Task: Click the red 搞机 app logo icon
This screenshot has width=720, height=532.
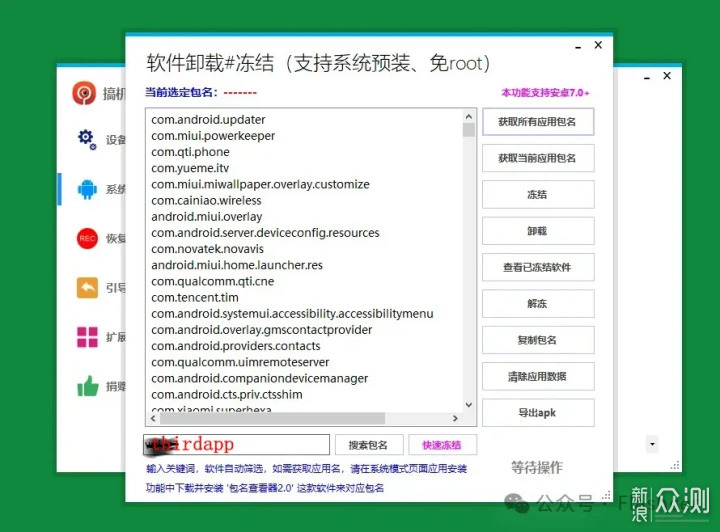Action: tap(84, 93)
